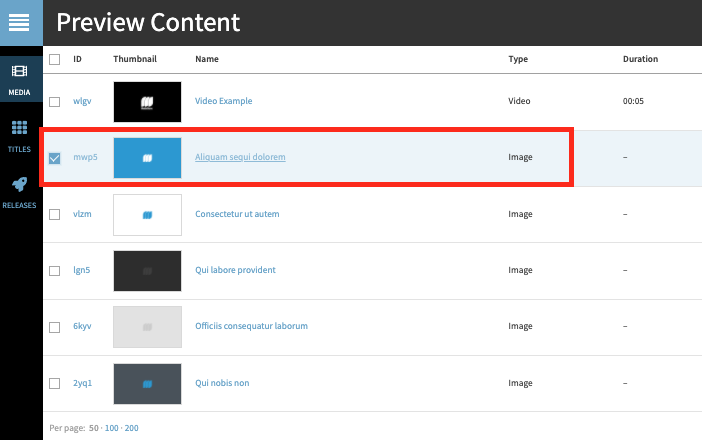Viewport: 702px width, 440px height.
Task: Open the lgn5 ID link
Action: pos(82,270)
